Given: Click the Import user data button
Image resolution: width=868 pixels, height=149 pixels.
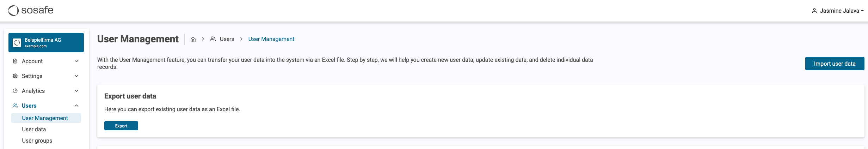Looking at the screenshot, I should pyautogui.click(x=835, y=64).
